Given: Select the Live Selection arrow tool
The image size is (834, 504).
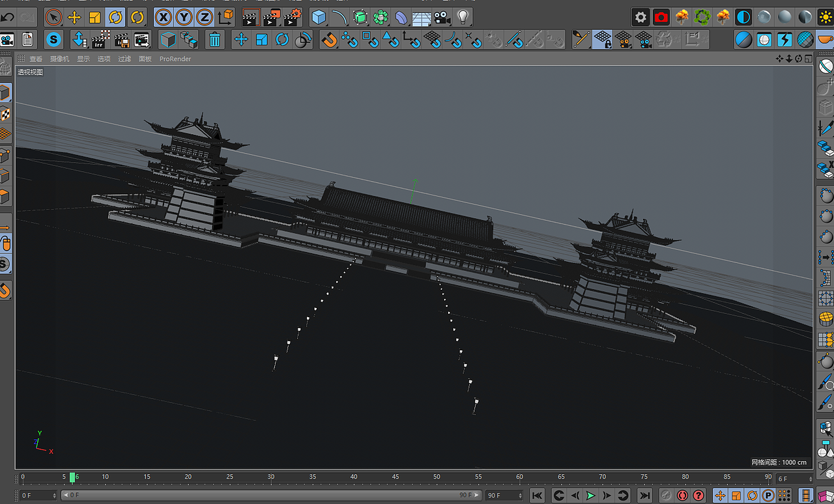Looking at the screenshot, I should (x=53, y=17).
